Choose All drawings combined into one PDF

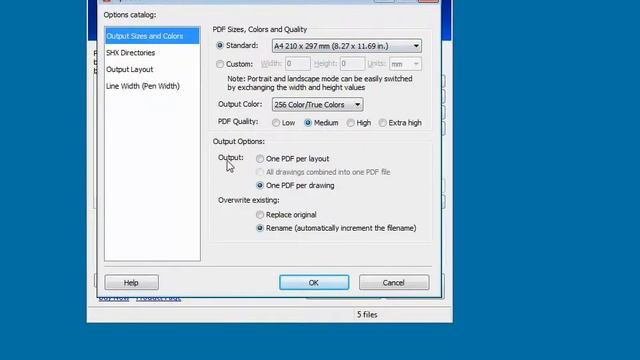260,172
